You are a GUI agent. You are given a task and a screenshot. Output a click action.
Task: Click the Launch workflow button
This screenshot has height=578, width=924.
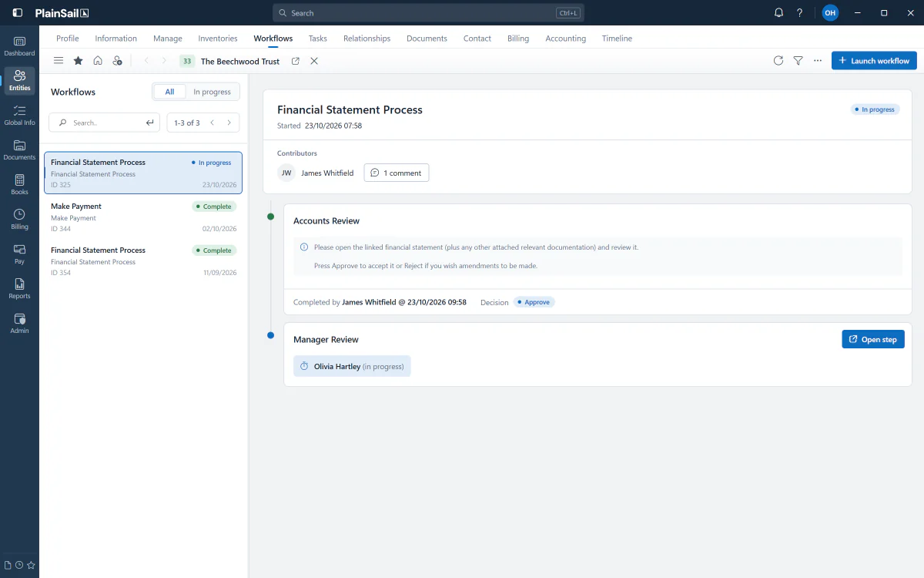[874, 61]
